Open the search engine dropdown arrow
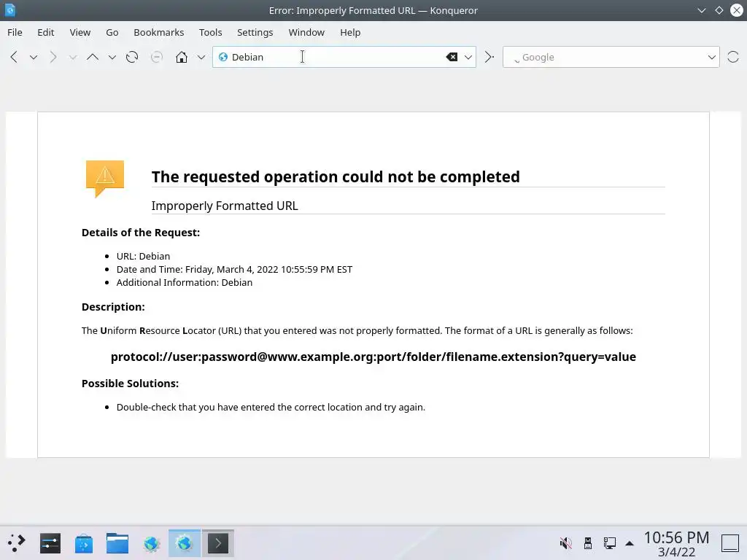 (712, 57)
